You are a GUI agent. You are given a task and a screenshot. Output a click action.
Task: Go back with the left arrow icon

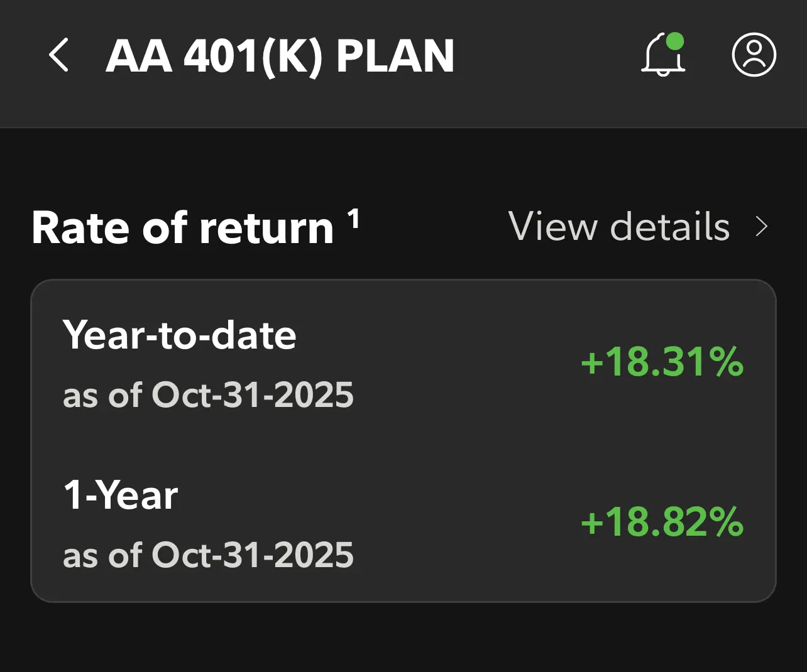tap(58, 55)
